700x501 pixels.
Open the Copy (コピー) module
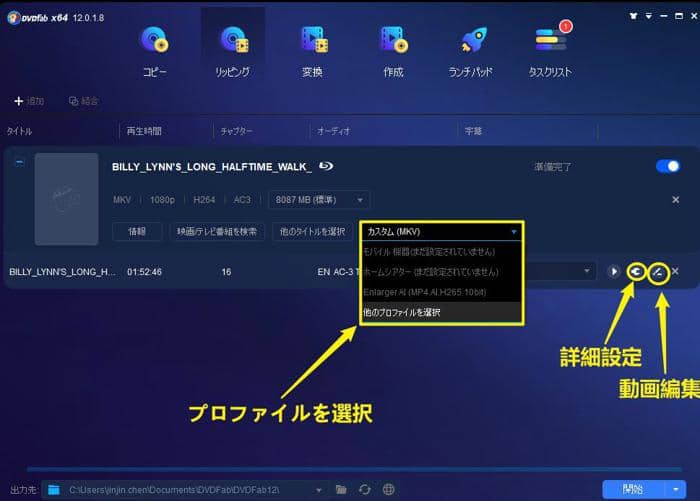(154, 51)
